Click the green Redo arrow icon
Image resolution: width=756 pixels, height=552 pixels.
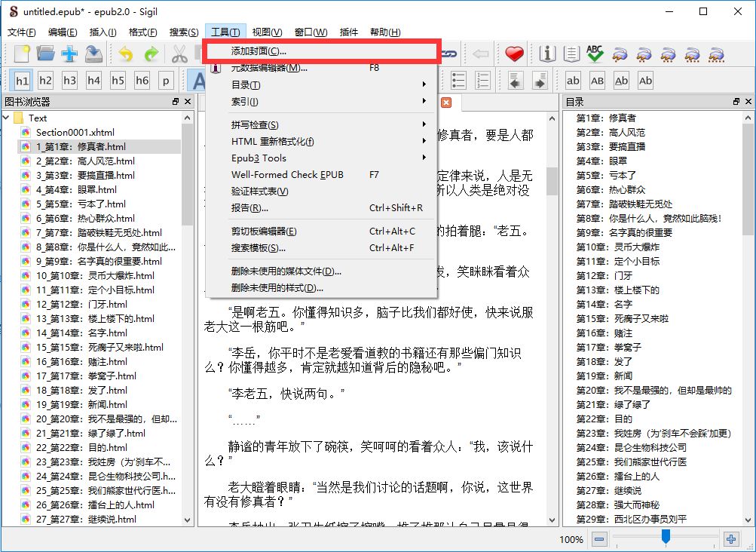click(x=152, y=54)
